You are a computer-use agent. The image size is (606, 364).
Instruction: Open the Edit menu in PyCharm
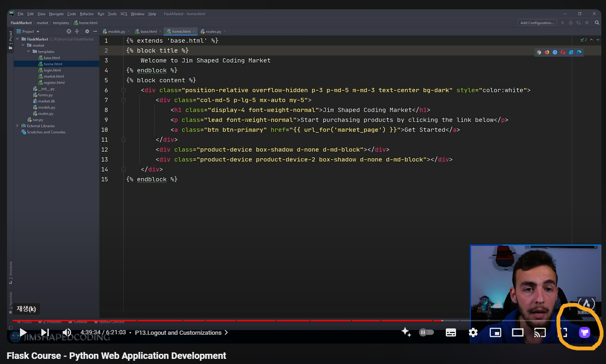(30, 14)
